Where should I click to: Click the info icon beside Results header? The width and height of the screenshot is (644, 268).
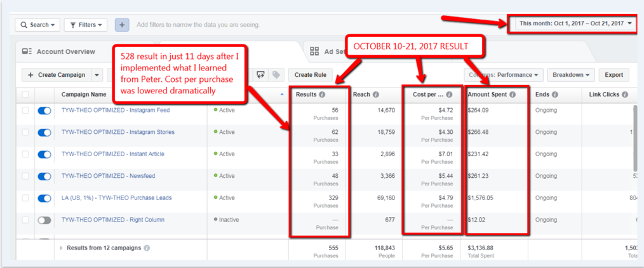[322, 95]
